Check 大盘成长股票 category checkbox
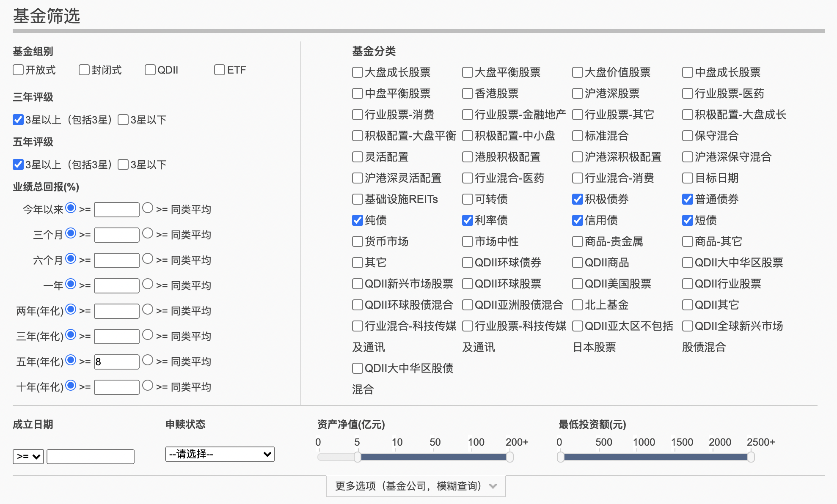Viewport: 837px width, 504px height. pos(358,72)
